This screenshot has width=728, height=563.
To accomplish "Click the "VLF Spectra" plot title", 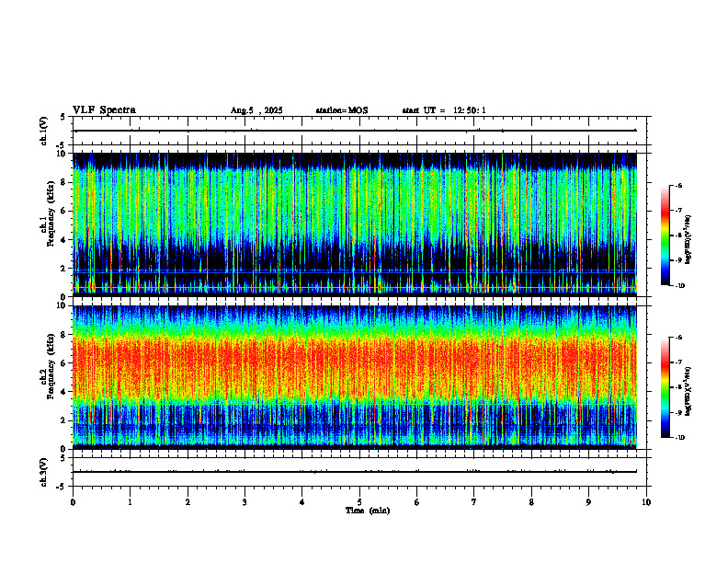I will click(x=104, y=110).
